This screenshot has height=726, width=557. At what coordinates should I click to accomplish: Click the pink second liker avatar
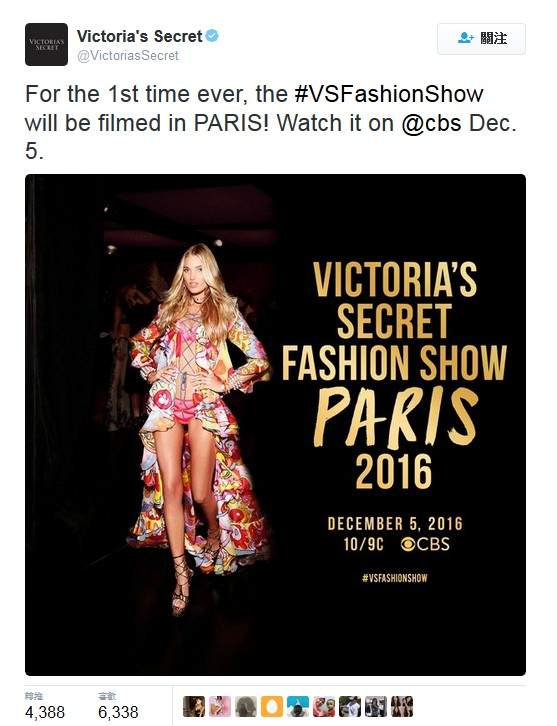pyautogui.click(x=220, y=707)
